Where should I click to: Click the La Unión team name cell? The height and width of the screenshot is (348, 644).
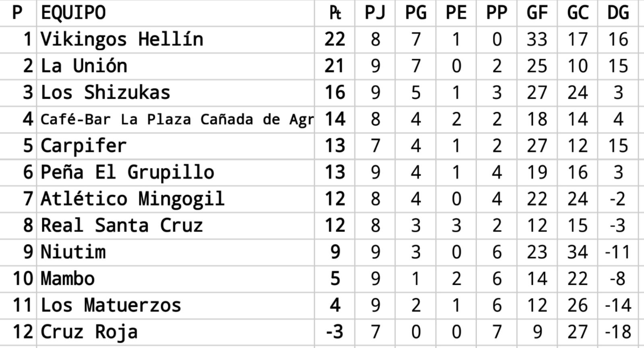(x=84, y=66)
